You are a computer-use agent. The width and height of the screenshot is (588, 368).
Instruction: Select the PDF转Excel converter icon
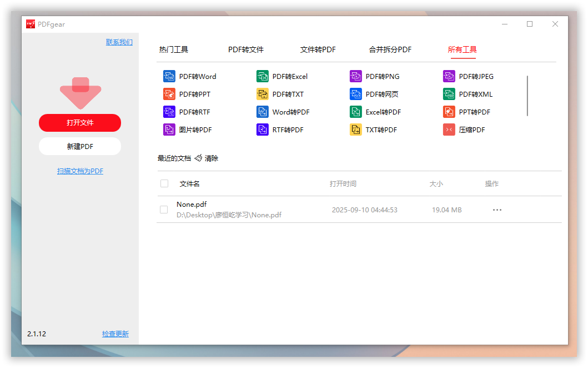pos(263,77)
